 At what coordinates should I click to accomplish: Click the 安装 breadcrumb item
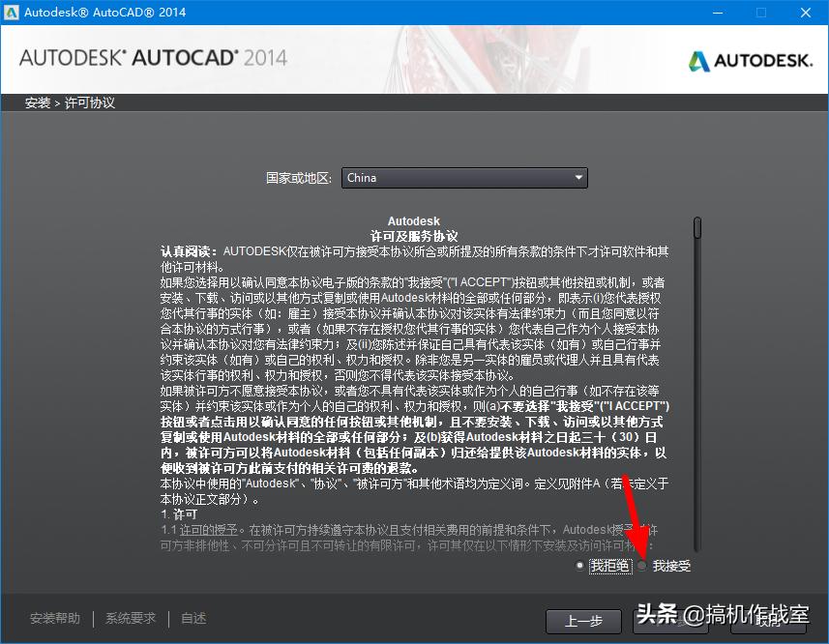point(37,102)
